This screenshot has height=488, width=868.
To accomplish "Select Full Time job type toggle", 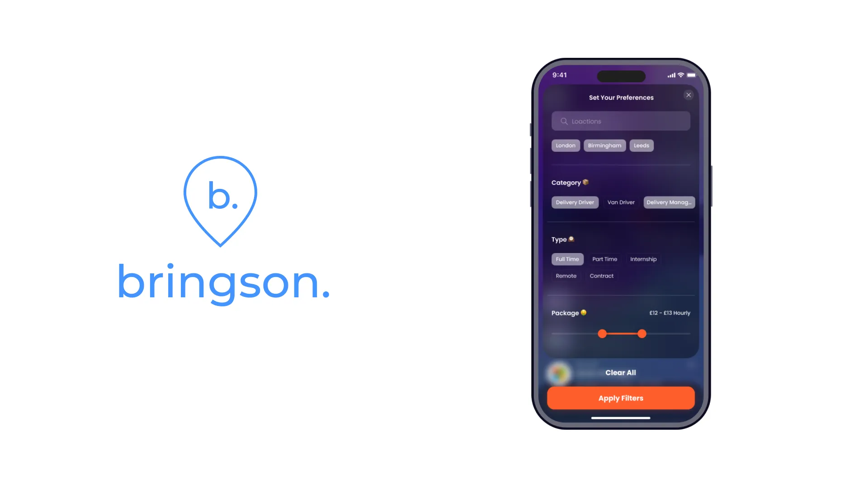I will (567, 259).
